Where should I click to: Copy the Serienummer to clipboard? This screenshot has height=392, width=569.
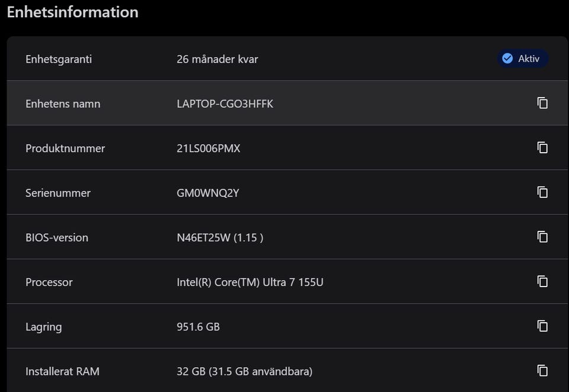tap(542, 192)
